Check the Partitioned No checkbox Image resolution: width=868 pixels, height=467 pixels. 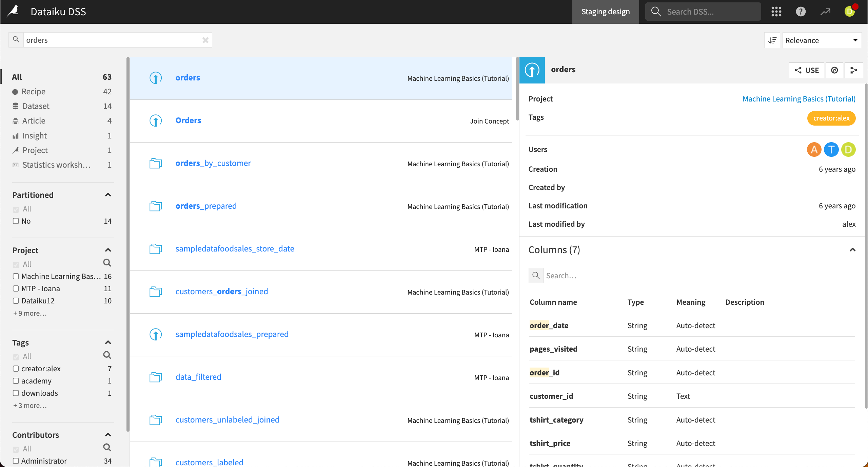pyautogui.click(x=16, y=221)
